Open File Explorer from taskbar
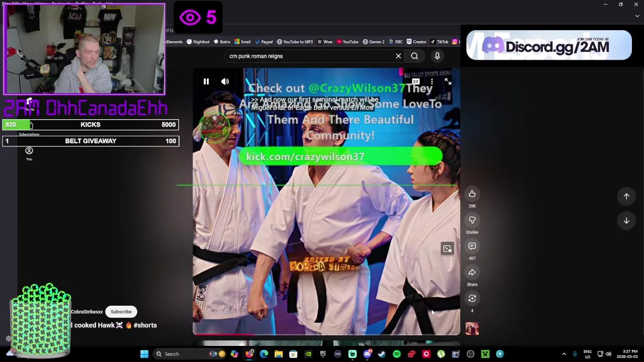 279,354
